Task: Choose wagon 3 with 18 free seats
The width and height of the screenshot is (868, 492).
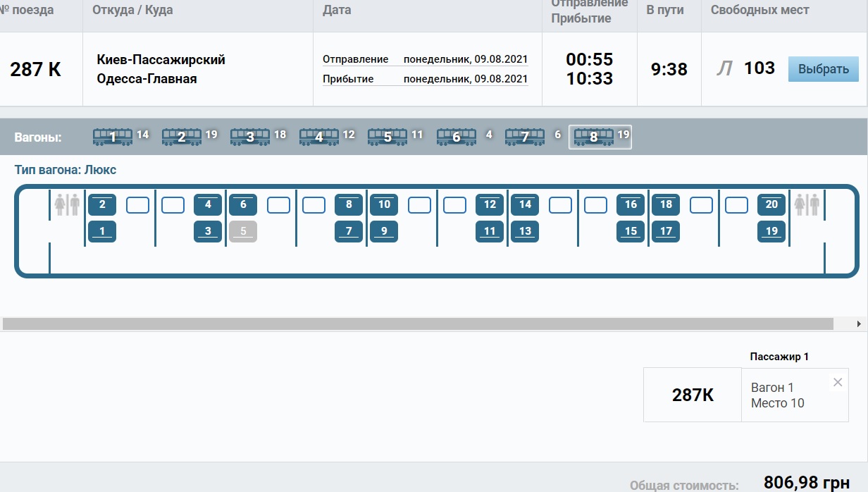Action: coord(250,137)
